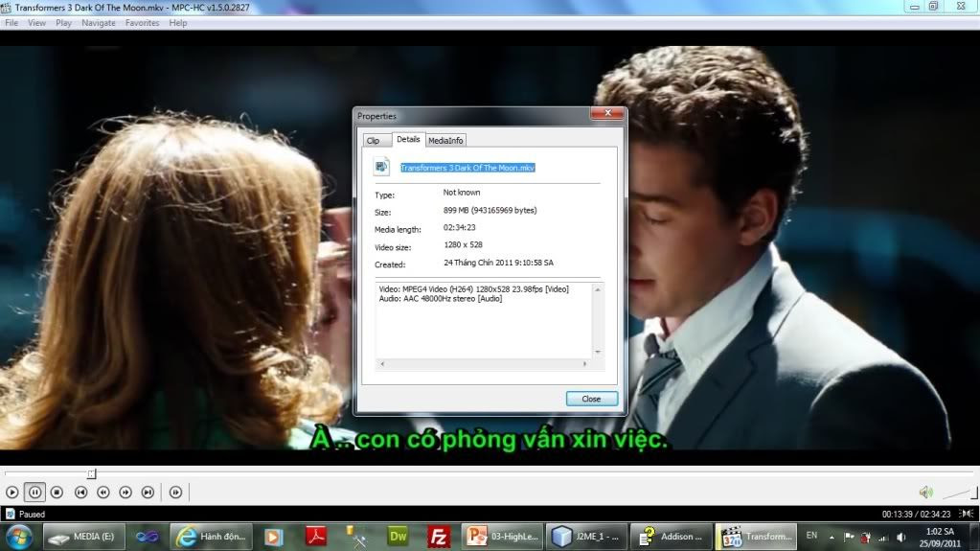This screenshot has height=551, width=980.
Task: Open Internet Explorer Hành độn... taskbar item
Action: [212, 537]
